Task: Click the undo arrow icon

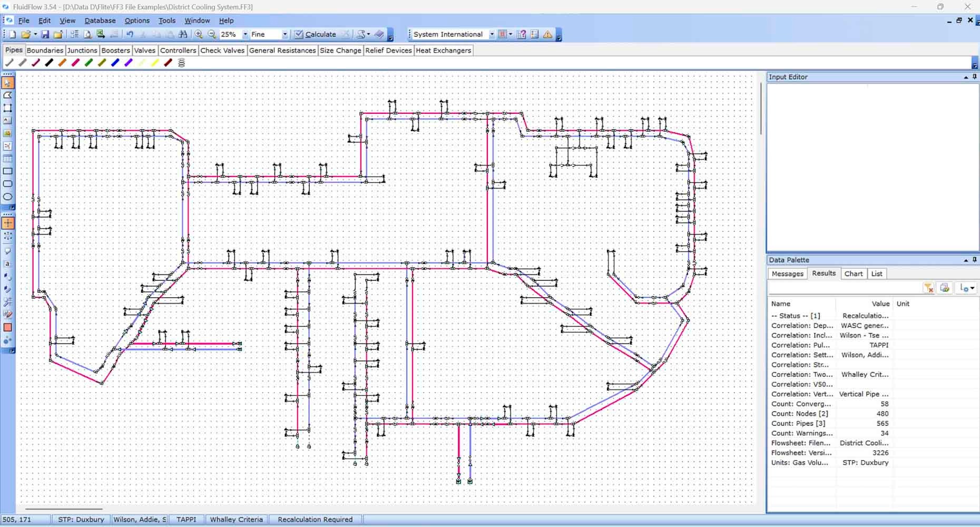Action: [130, 34]
